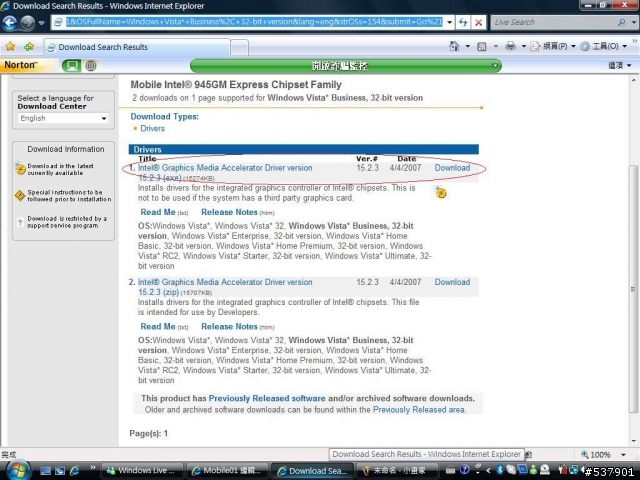Download the 15.2.3 exe driver
The height and width of the screenshot is (480, 640).
click(452, 168)
